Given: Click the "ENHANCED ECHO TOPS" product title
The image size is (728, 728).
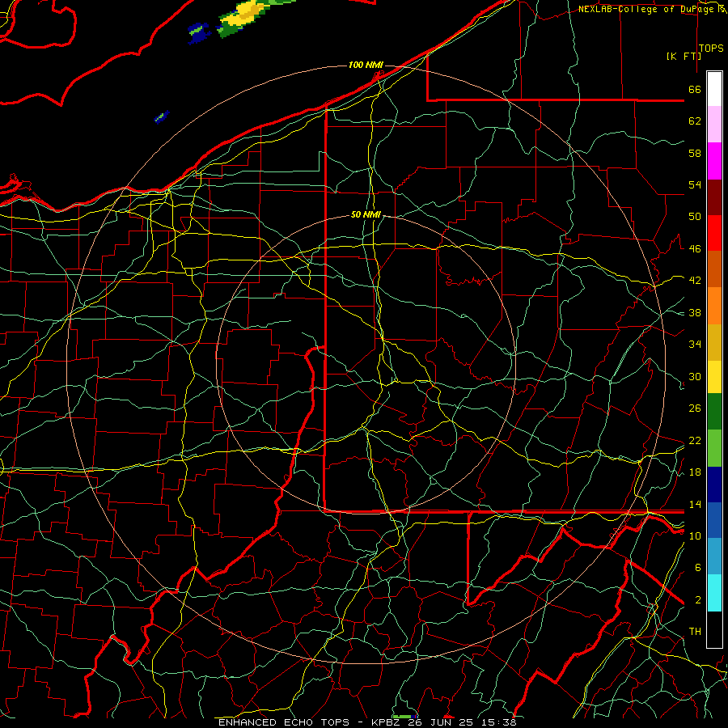Looking at the screenshot, I should tap(284, 722).
